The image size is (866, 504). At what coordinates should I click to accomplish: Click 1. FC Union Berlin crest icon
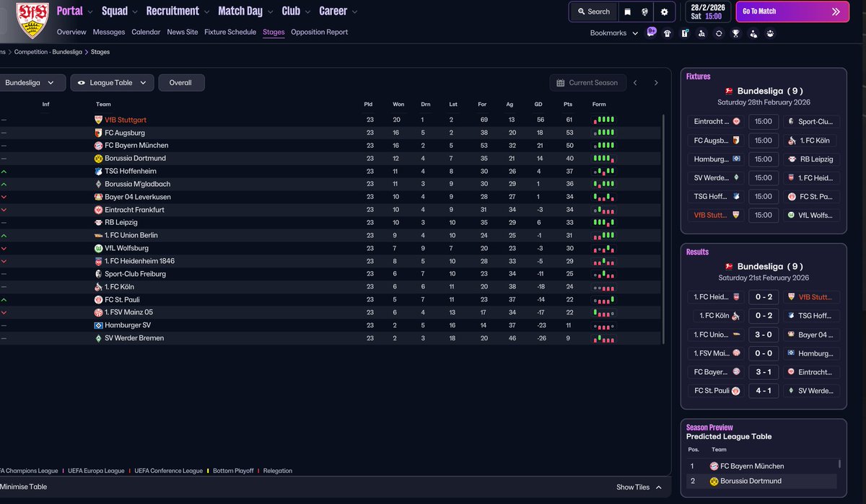tap(99, 235)
